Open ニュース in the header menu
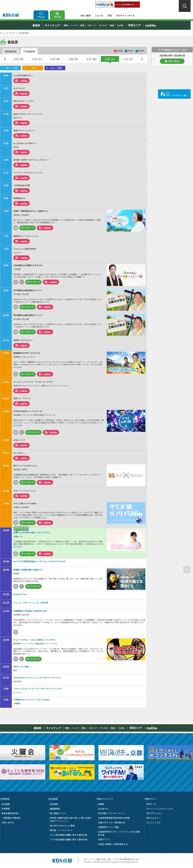 (99, 15)
